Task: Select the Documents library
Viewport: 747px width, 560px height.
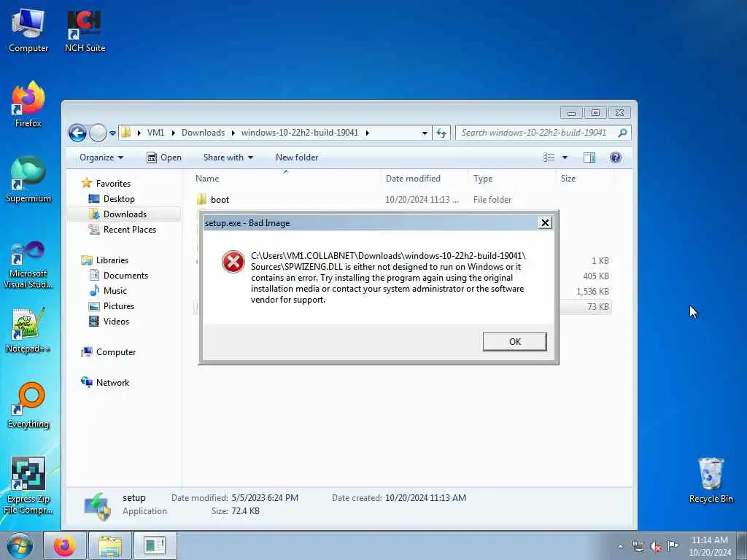Action: point(125,275)
